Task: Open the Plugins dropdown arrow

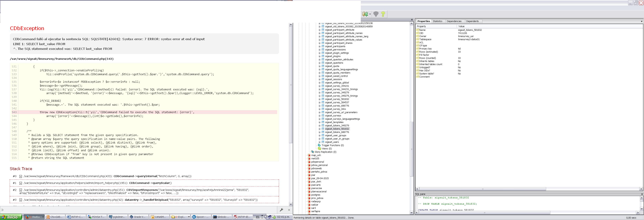Action: (370, 14)
